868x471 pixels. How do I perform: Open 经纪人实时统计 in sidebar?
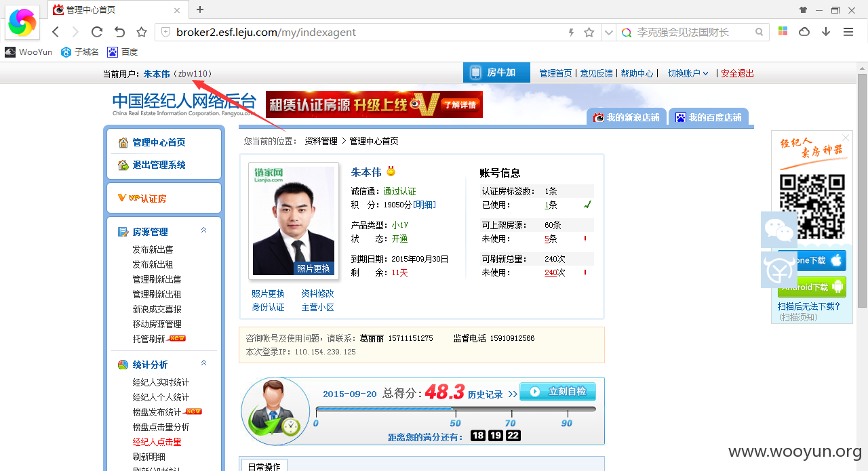click(x=161, y=382)
